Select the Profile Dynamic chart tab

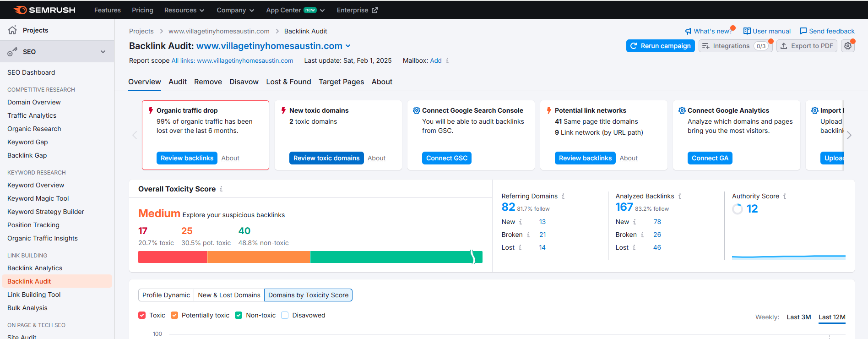[x=166, y=295]
